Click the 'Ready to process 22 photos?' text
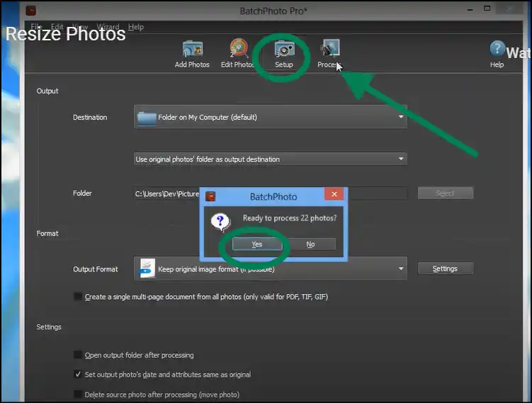Screen dimensions: 532x403 (x=290, y=218)
